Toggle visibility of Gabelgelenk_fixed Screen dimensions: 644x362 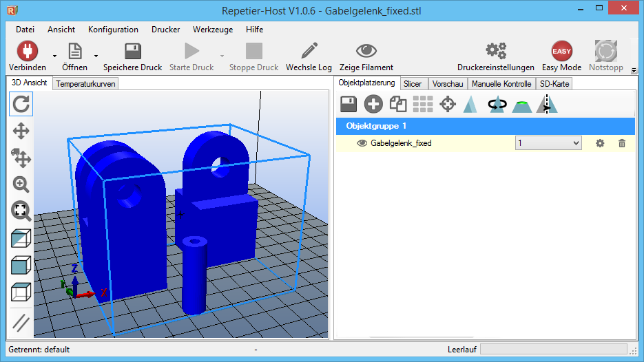362,143
